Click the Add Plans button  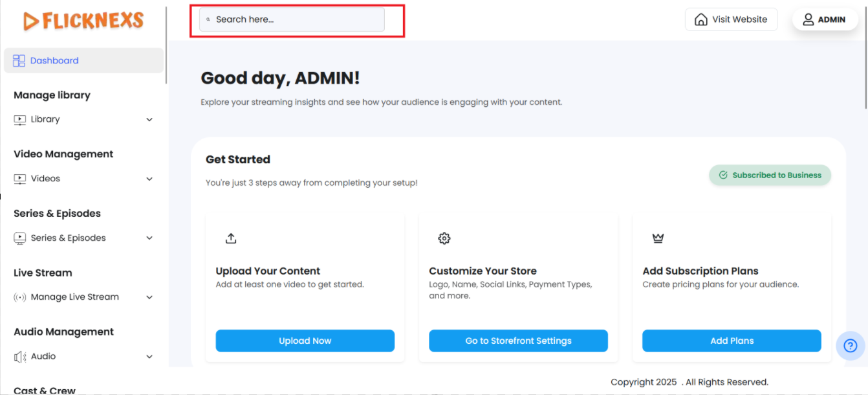click(732, 341)
